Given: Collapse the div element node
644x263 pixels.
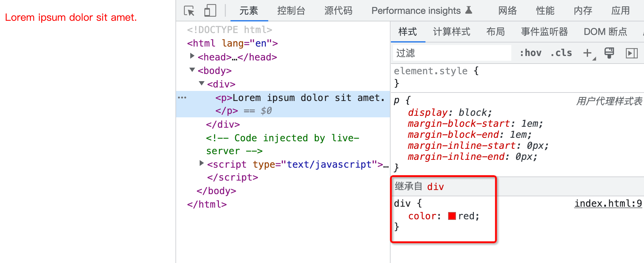Looking at the screenshot, I should coord(202,83).
